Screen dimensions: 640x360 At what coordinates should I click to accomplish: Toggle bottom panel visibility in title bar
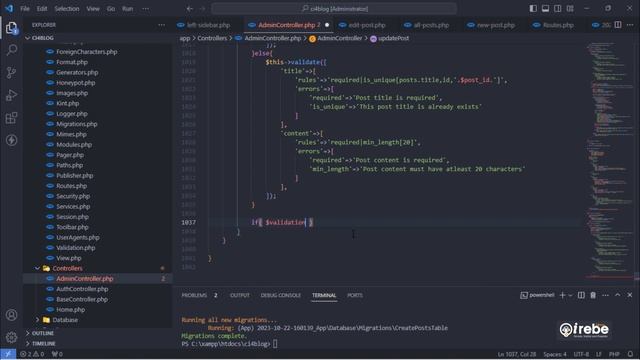(x=545, y=9)
